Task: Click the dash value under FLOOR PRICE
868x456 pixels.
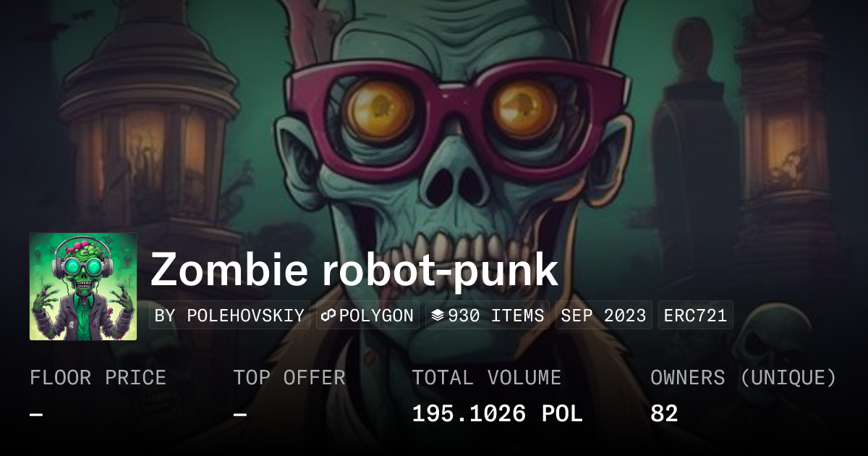Action: click(36, 414)
